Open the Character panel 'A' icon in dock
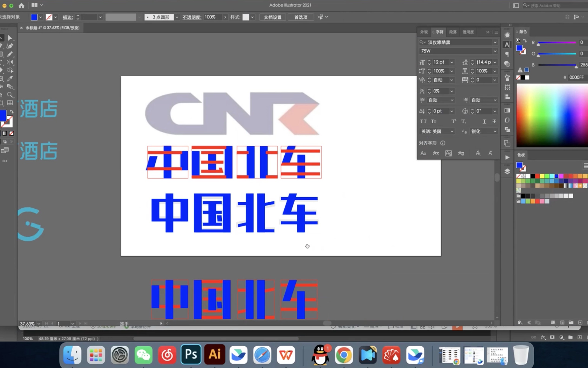 tap(507, 44)
